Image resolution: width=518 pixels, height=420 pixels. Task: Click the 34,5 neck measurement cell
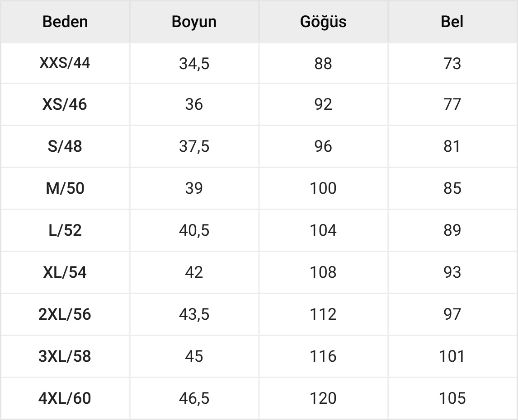point(194,63)
